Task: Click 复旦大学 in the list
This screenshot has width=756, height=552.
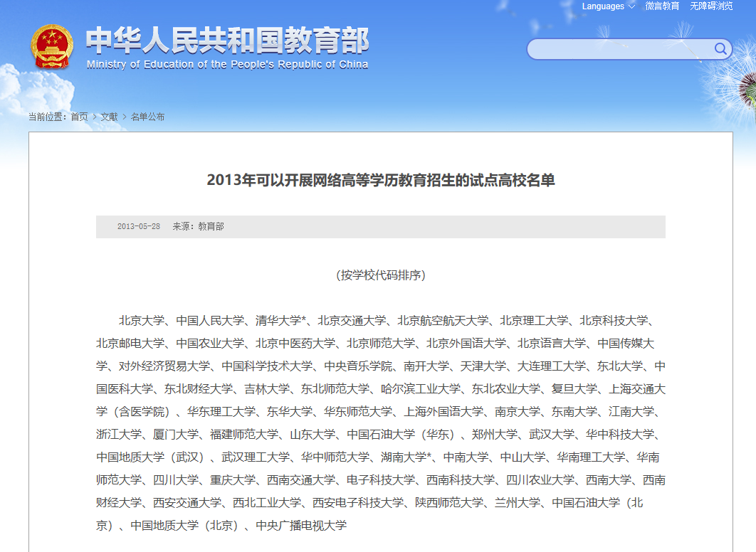Action: 574,388
